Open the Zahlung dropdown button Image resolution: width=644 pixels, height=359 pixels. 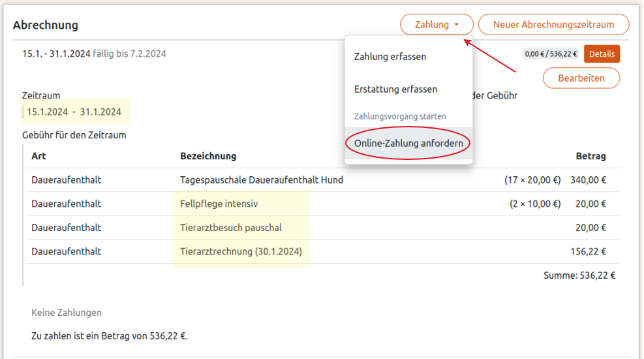tap(436, 25)
